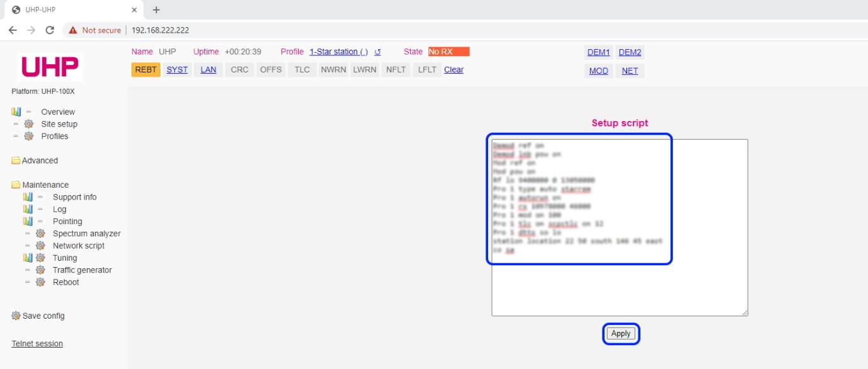868x369 pixels.
Task: Open the MOD modulator tab
Action: click(598, 71)
